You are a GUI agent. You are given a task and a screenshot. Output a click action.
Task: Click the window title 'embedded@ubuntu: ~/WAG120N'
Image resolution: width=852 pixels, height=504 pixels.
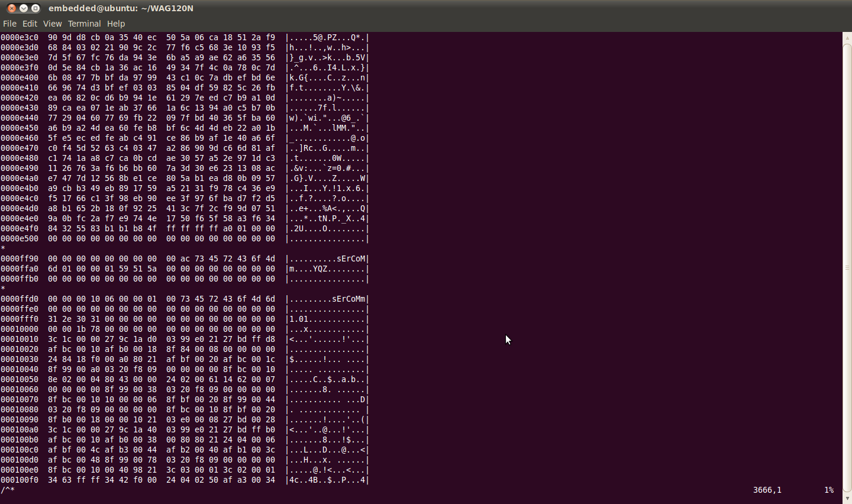coord(121,8)
